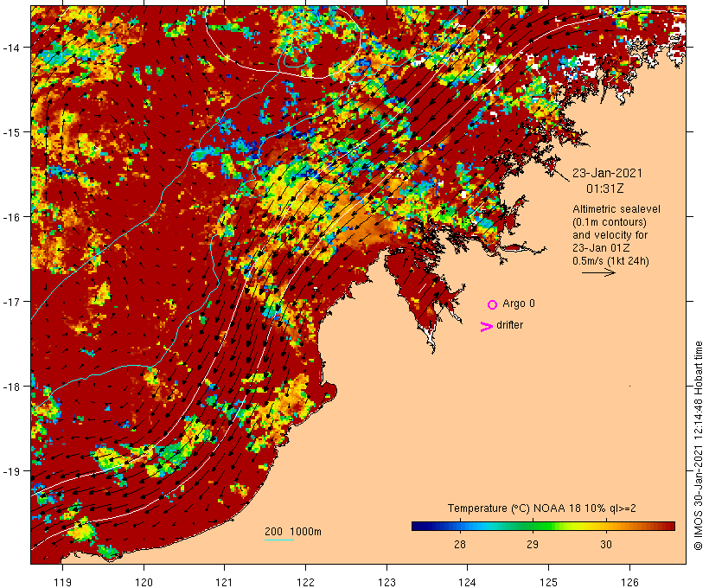Click the longitude 124 axis label
Image resolution: width=709 pixels, height=588 pixels.
pos(468,583)
